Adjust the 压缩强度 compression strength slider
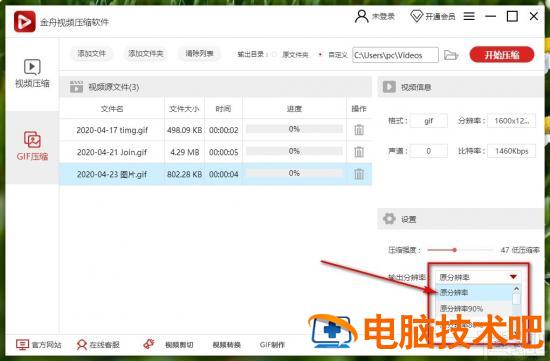The image size is (550, 361). [x=454, y=250]
